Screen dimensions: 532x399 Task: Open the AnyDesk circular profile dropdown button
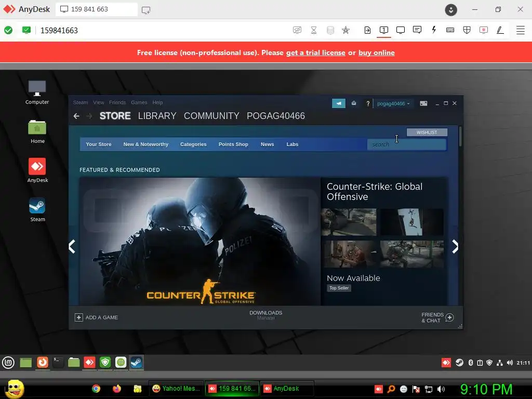pyautogui.click(x=451, y=10)
